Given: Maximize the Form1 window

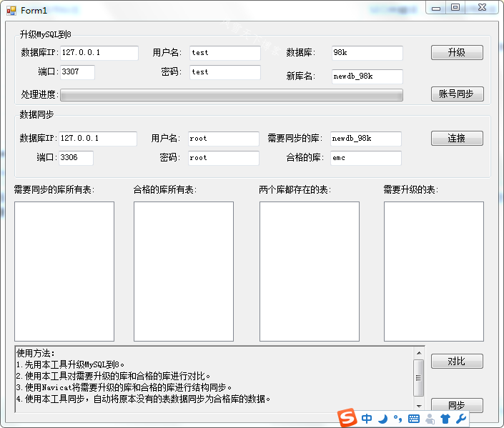Looking at the screenshot, I should click(x=455, y=8).
